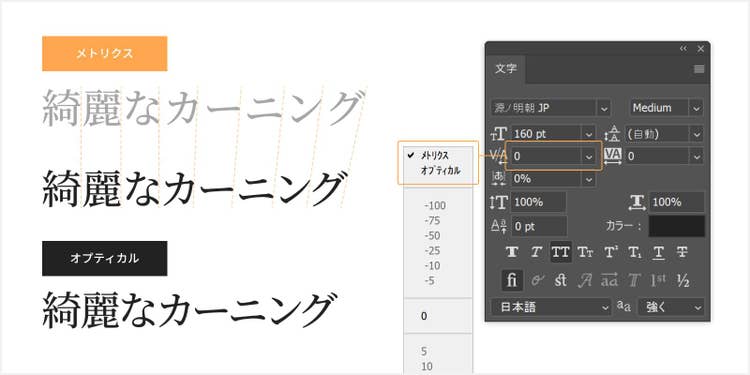
Task: Toggle Faux Italic text style
Action: 536,252
